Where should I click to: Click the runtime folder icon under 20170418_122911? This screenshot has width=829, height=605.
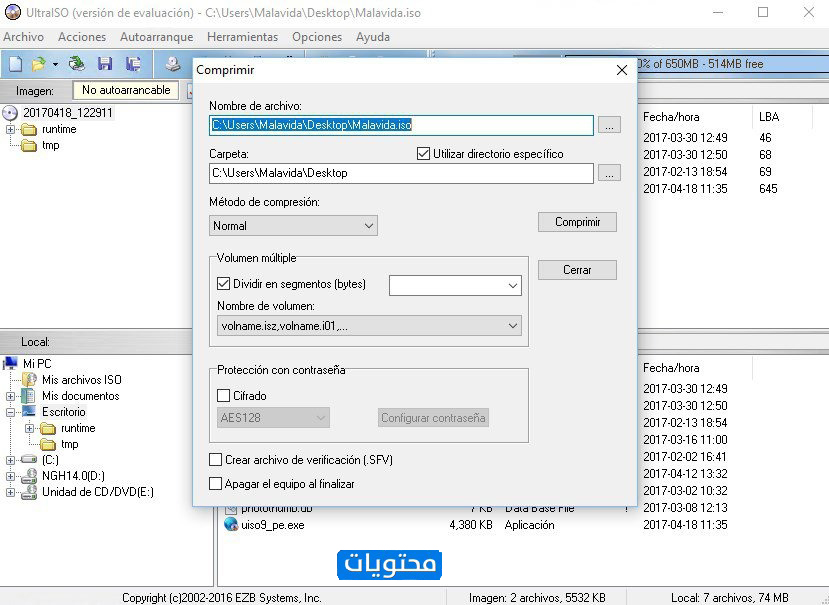click(29, 130)
